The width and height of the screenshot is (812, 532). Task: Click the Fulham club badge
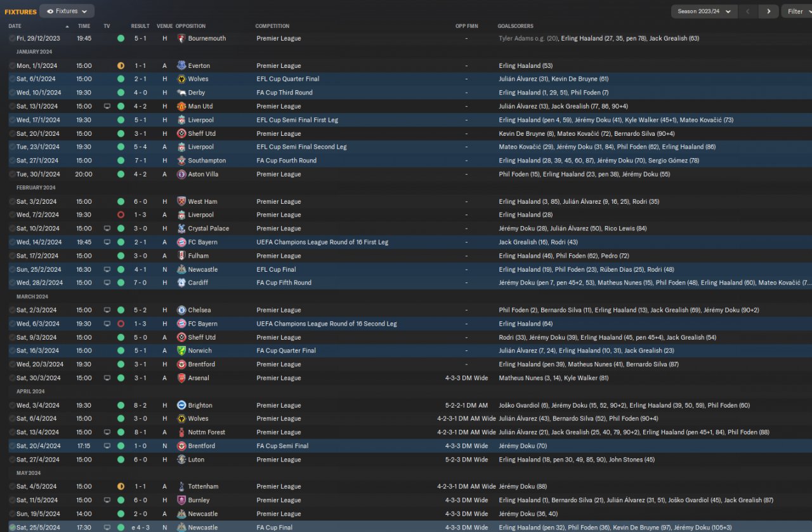pos(181,256)
